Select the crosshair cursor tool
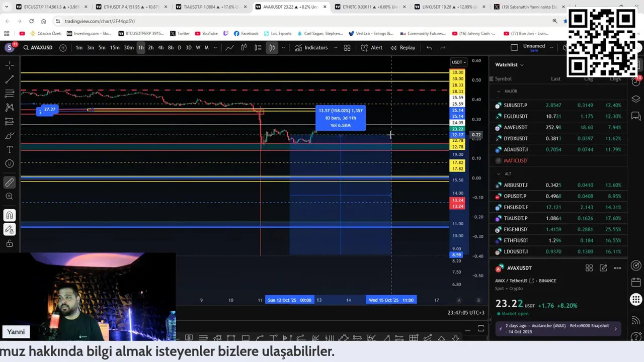This screenshot has height=362, width=644. (x=9, y=65)
